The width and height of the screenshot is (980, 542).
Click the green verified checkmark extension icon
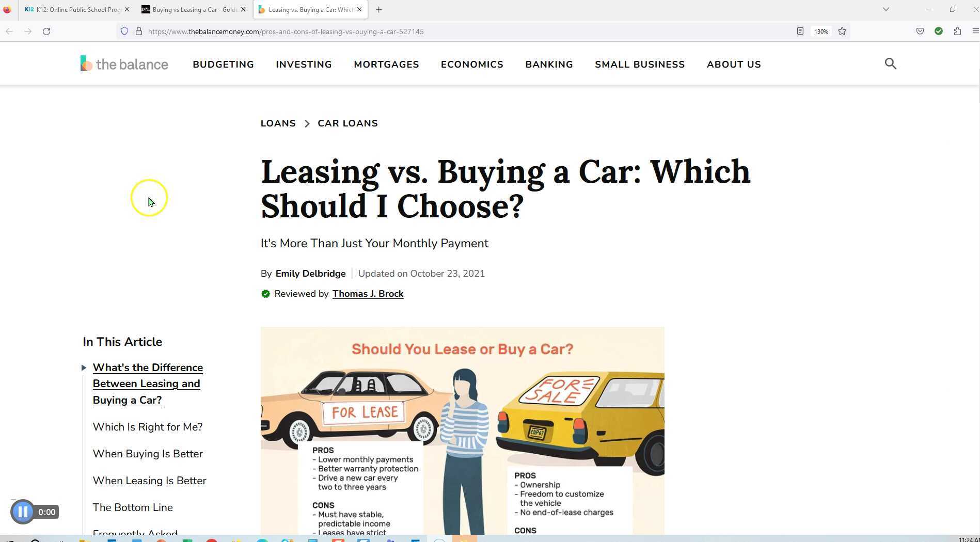(939, 31)
